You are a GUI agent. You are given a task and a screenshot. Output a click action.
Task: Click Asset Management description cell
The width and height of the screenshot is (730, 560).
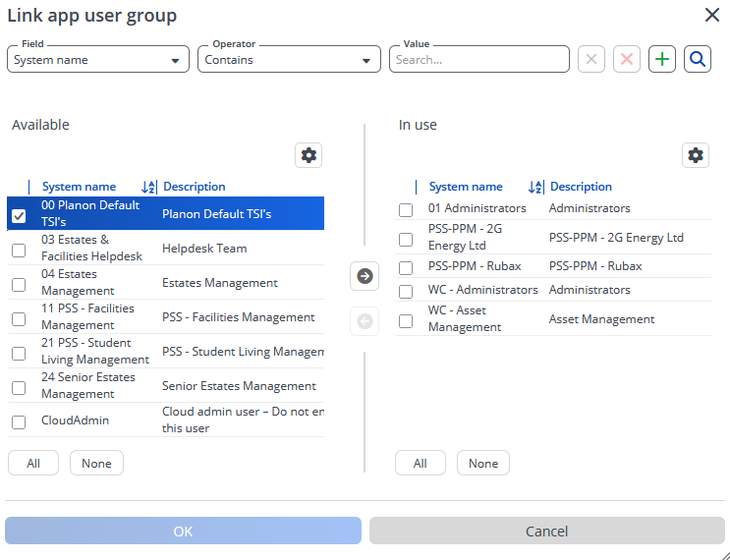click(x=601, y=319)
